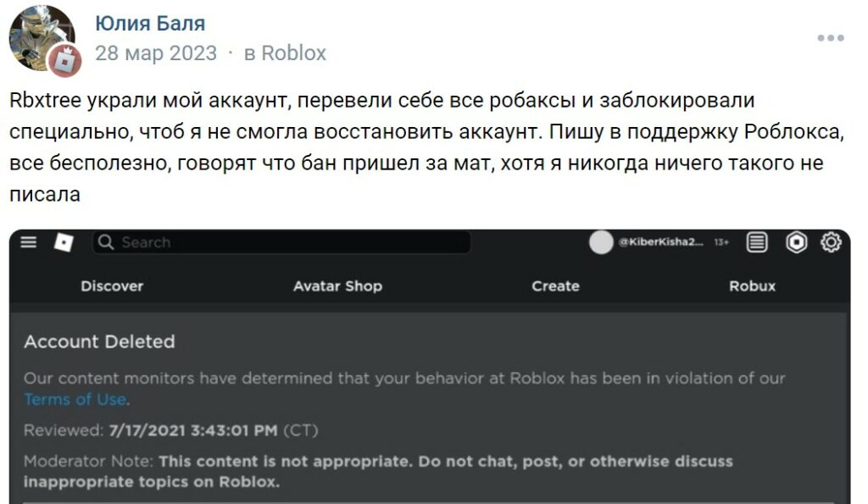Select the Create tab
The height and width of the screenshot is (504, 868).
click(x=555, y=286)
